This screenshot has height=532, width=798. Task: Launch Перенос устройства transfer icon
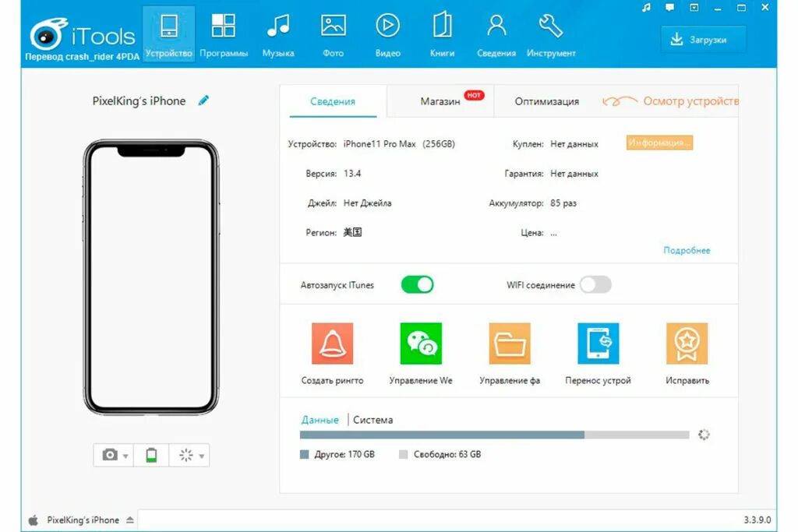coord(598,344)
